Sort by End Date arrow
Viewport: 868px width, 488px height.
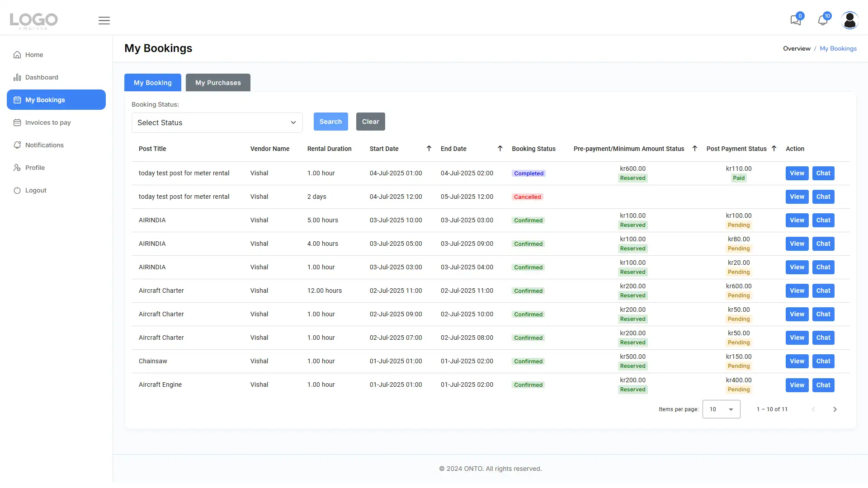click(500, 149)
